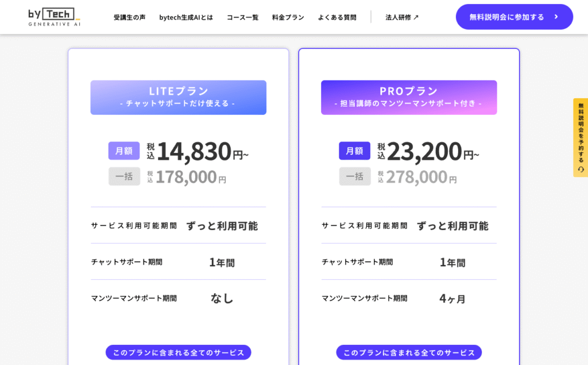Open よくある質問 page link
This screenshot has width=588, height=365.
337,17
